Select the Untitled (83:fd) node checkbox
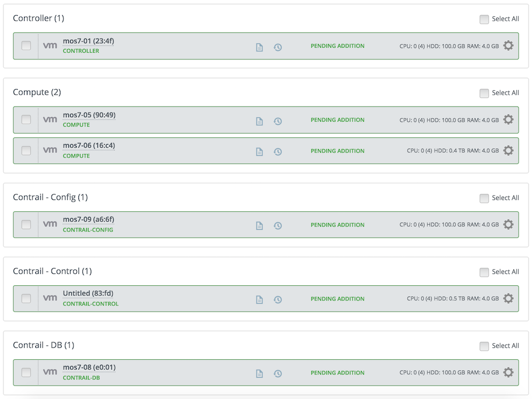The height and width of the screenshot is (399, 532). pos(26,299)
